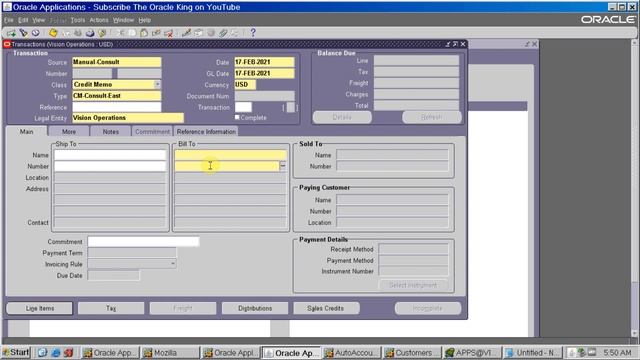Click the Clear Record toolbar icon
The image size is (640, 360).
pos(156,33)
